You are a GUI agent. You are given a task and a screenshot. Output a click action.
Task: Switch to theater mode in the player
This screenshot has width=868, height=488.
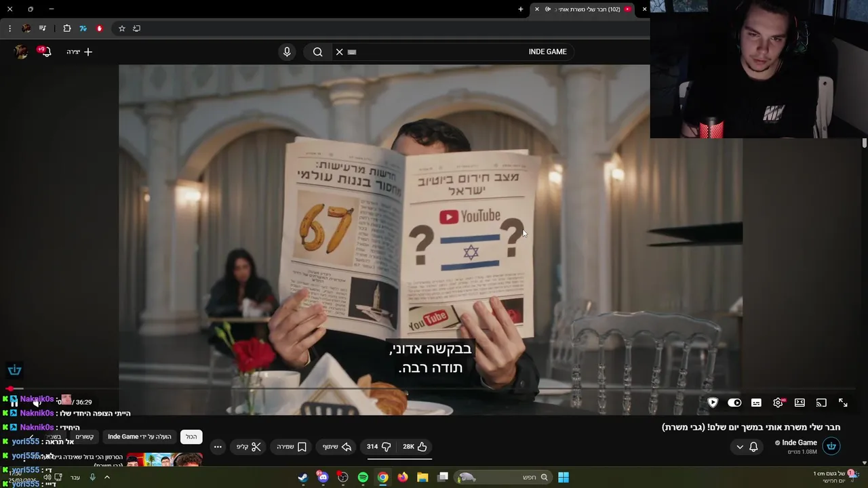pyautogui.click(x=800, y=403)
